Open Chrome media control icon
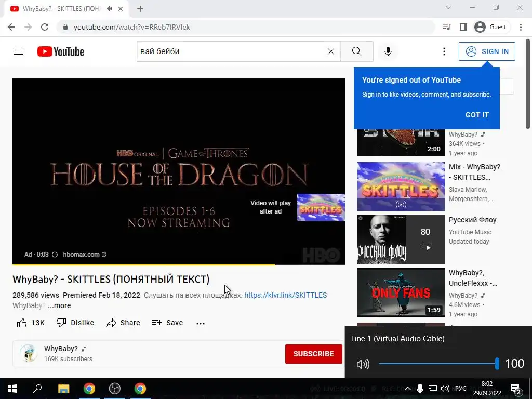This screenshot has height=399, width=532. [x=446, y=27]
